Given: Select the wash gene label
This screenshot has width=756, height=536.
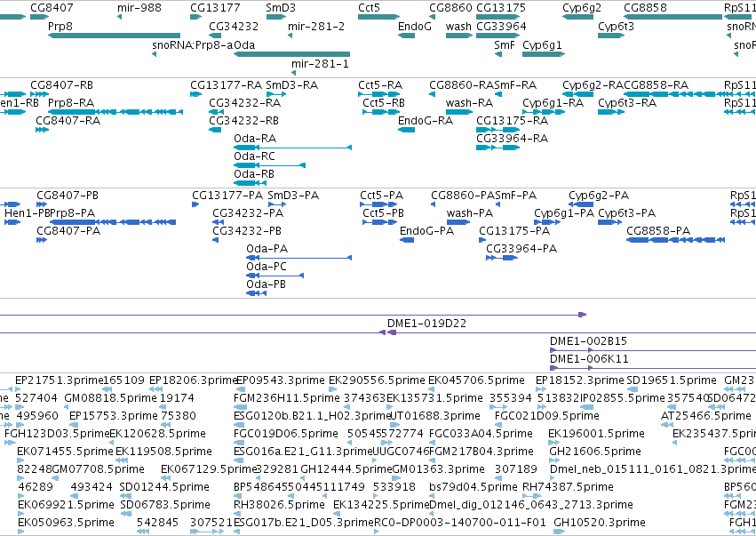Looking at the screenshot, I should 458,26.
